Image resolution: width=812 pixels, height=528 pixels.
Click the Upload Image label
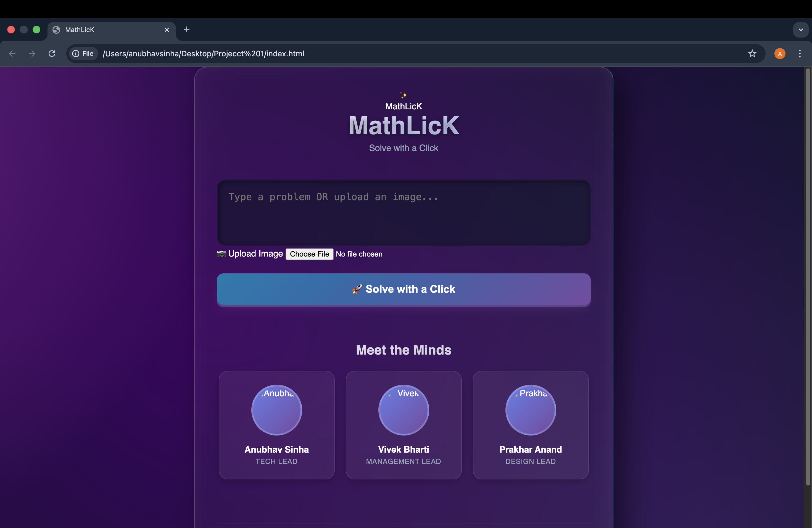click(x=255, y=254)
